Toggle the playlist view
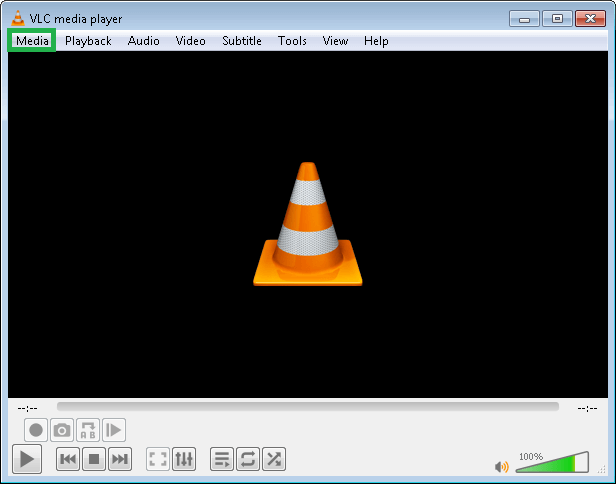 [222, 459]
